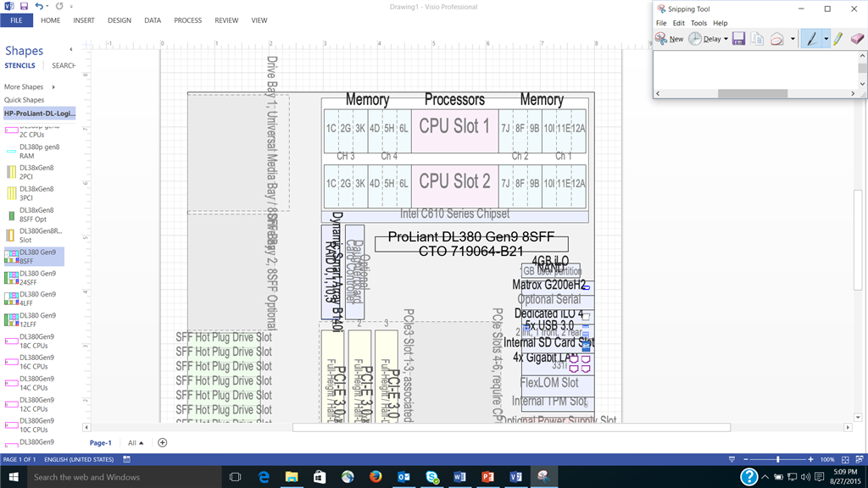Image resolution: width=868 pixels, height=488 pixels.
Task: Select the DL38xGen8 3PCI stencil shape
Action: pyautogui.click(x=34, y=193)
